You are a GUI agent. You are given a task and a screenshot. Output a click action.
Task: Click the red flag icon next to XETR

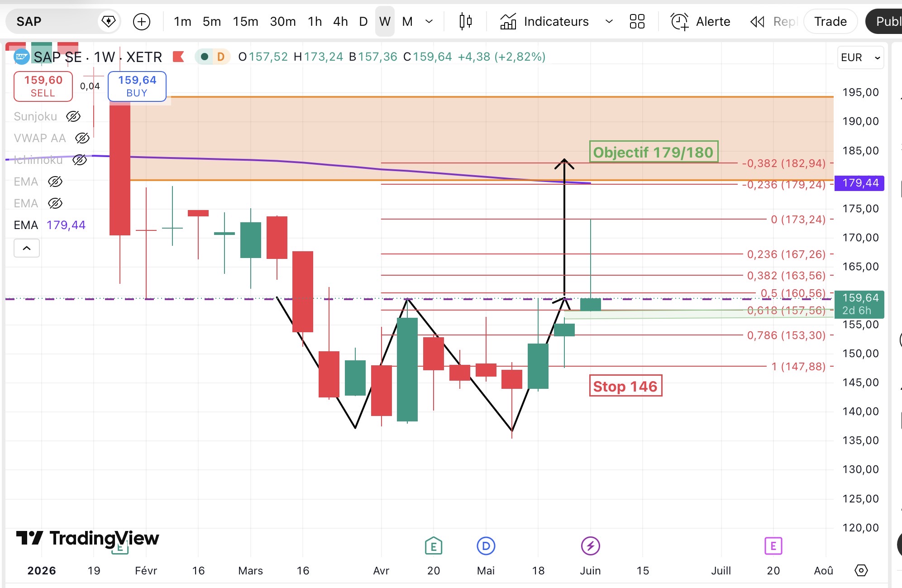pos(178,57)
